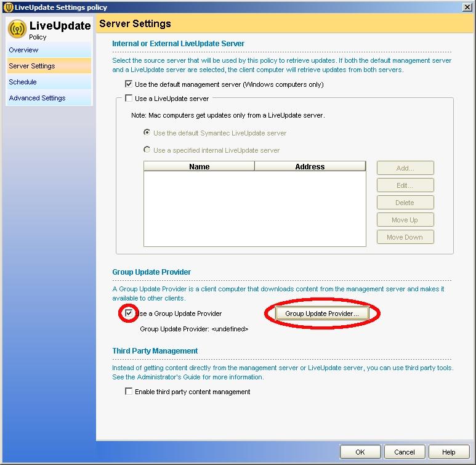Confirm settings with the OK button
The image size is (476, 465).
pyautogui.click(x=360, y=452)
